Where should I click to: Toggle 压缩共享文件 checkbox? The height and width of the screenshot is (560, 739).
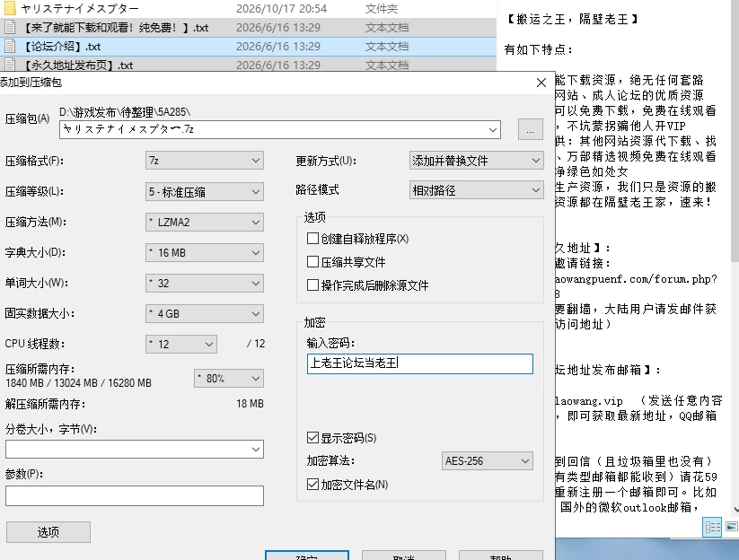(x=312, y=261)
